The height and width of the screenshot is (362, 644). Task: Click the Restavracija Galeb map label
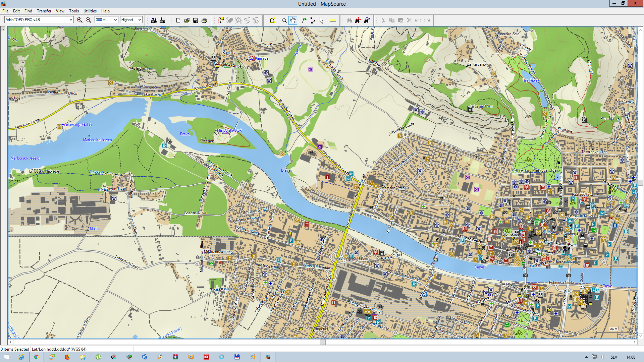click(77, 125)
